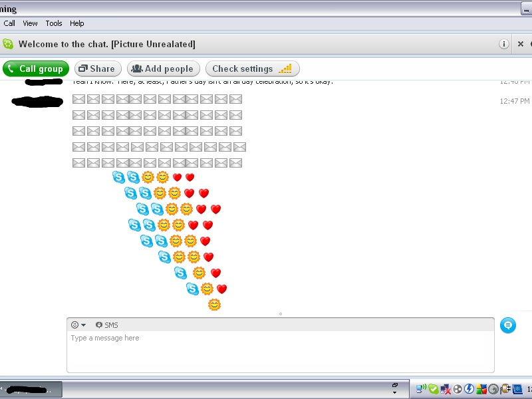Click the redacted taskbar window button
Viewport: 532px width, 399px height.
click(31, 390)
